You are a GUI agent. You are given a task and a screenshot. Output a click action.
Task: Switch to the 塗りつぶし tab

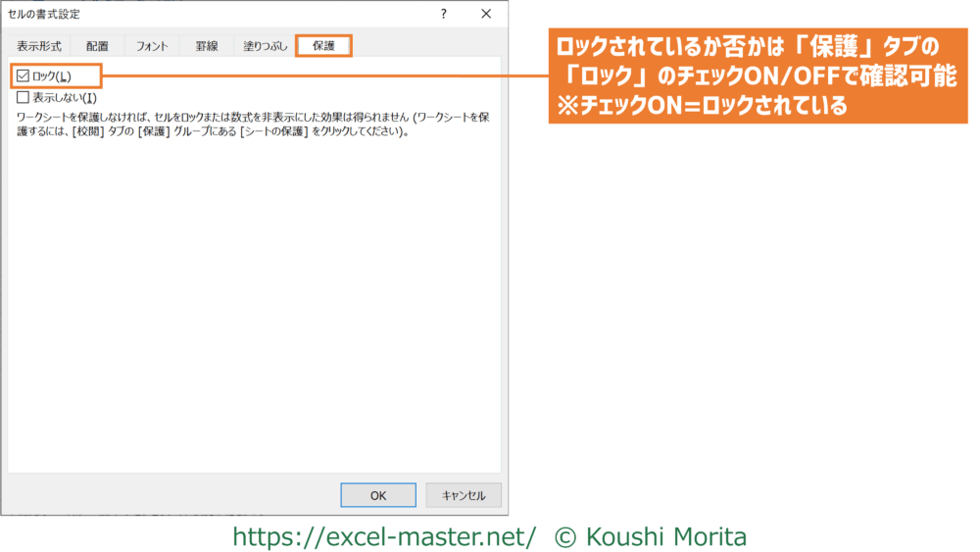pos(265,46)
